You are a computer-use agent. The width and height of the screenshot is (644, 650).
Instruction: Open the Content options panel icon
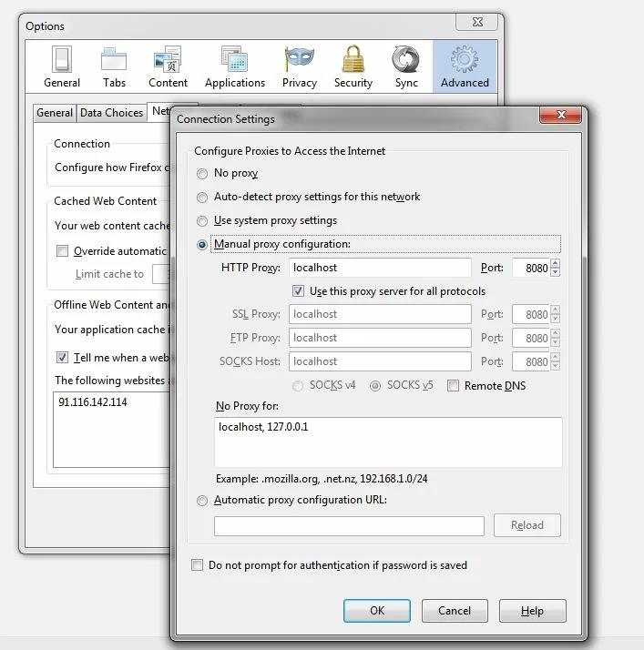pos(168,66)
